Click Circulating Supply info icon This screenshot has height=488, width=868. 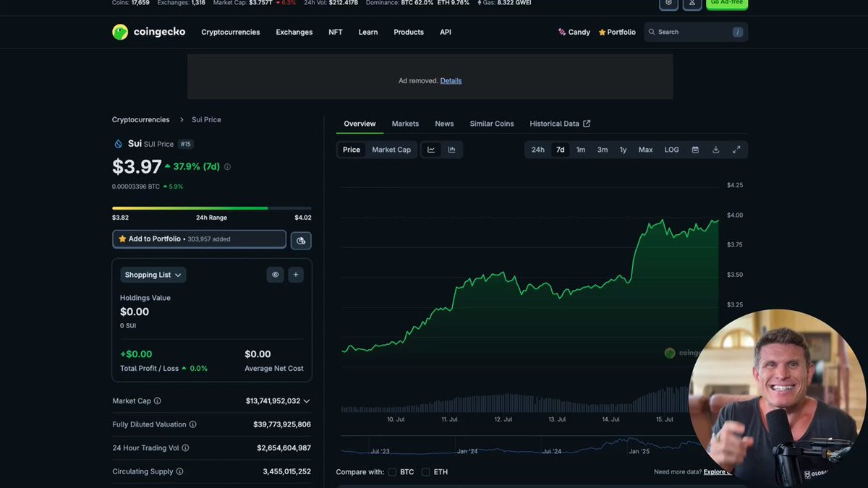click(180, 471)
